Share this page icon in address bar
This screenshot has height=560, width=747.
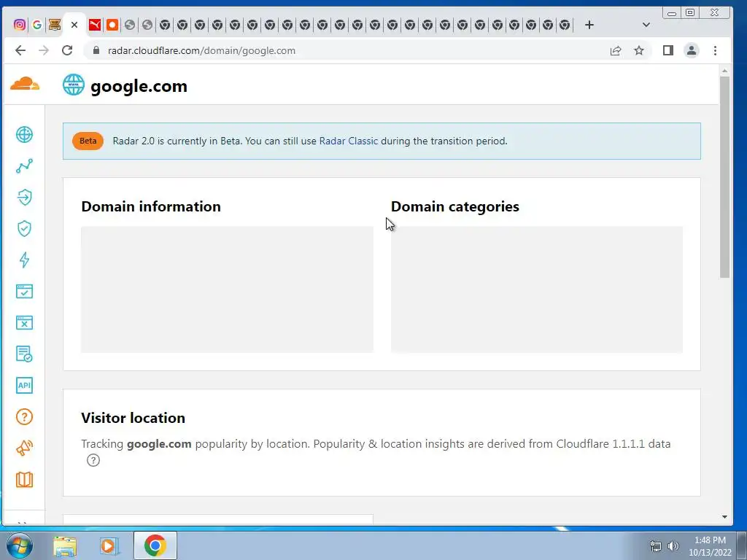click(616, 50)
